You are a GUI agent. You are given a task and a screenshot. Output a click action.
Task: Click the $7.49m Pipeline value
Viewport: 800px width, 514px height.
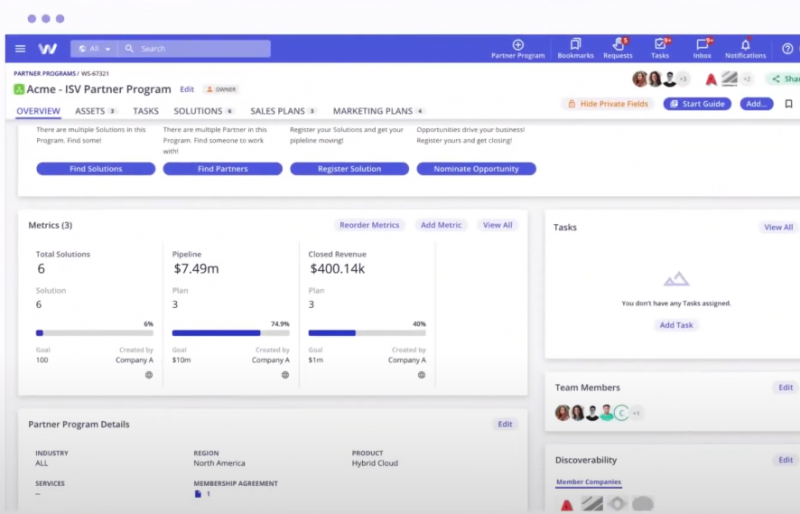pos(196,269)
